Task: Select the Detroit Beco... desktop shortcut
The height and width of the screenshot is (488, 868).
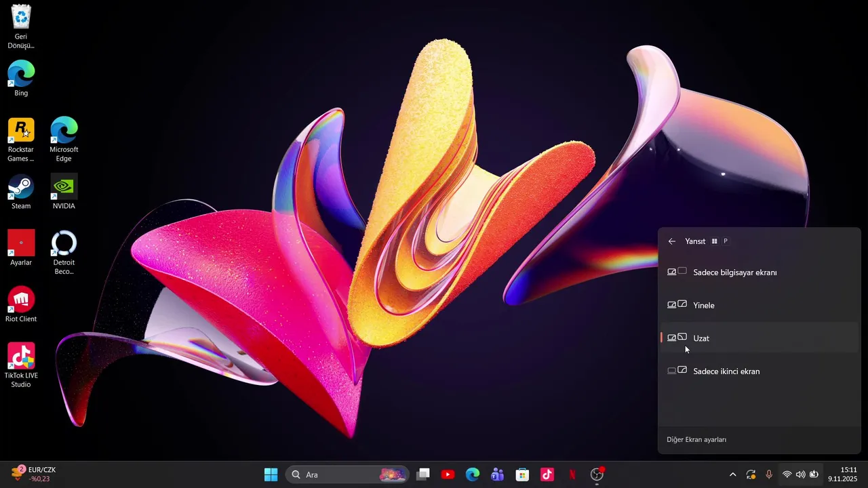Action: coord(64,253)
